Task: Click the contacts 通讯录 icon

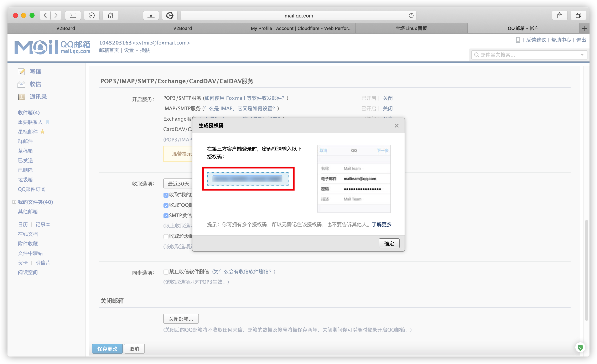Action: (22, 97)
